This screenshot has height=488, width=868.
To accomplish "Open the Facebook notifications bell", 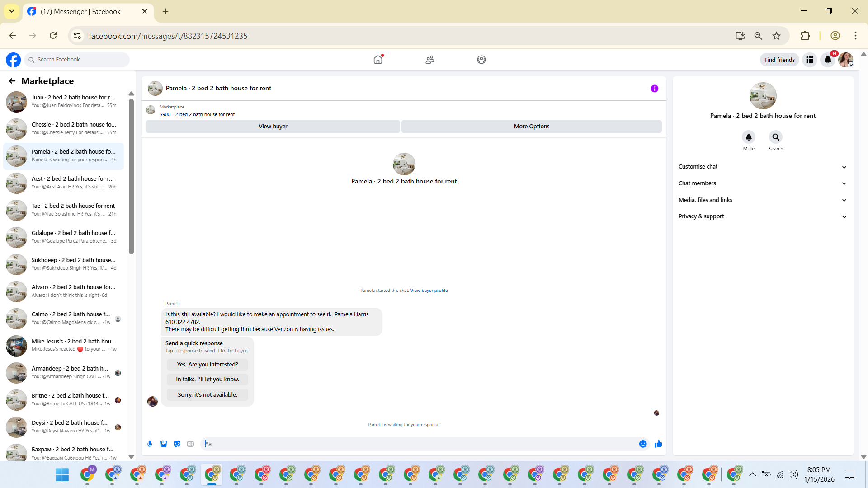I will pos(827,60).
